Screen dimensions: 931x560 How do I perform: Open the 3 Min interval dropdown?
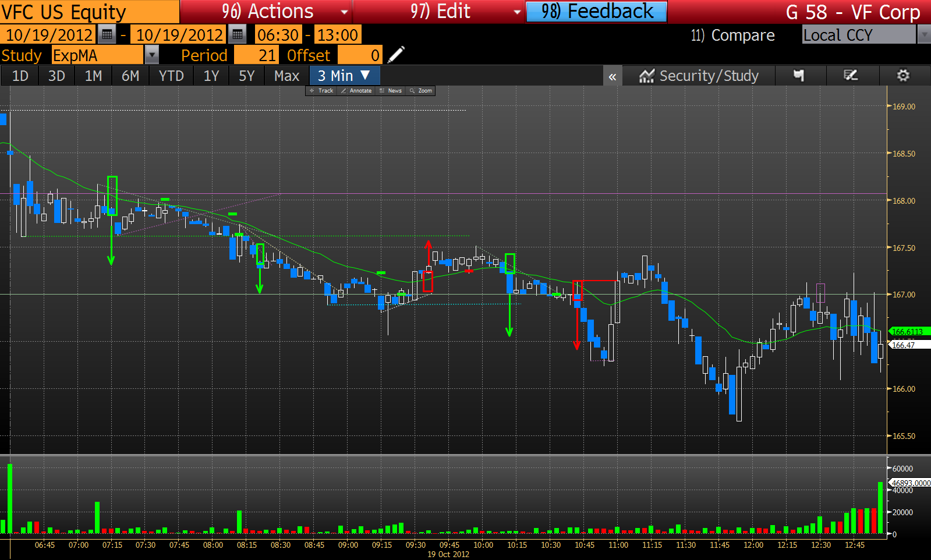[344, 76]
